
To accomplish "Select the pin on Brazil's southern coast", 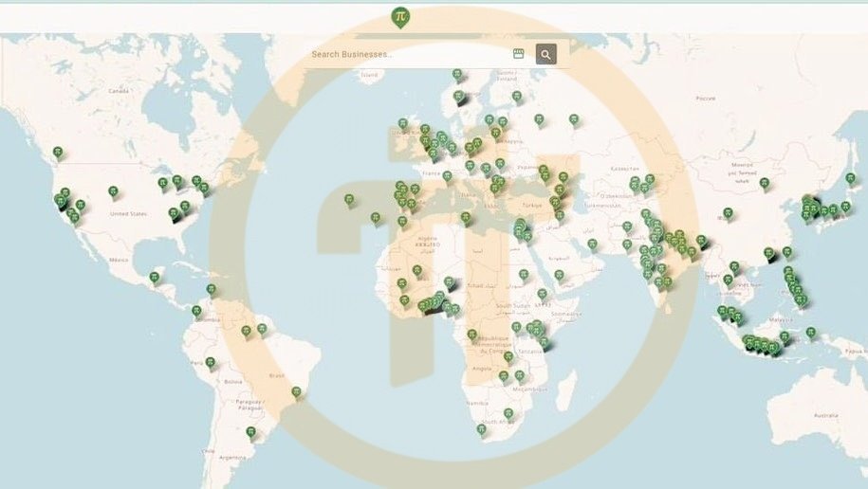I will pyautogui.click(x=296, y=392).
